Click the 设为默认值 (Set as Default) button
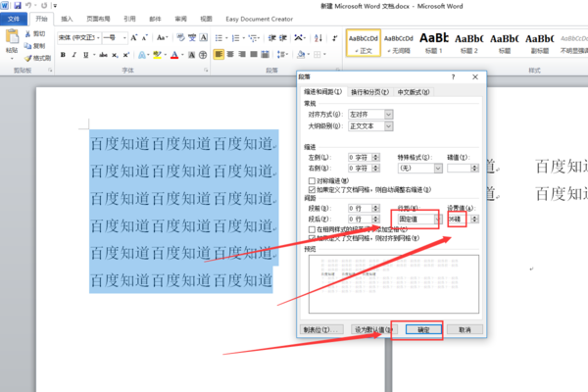 372,329
